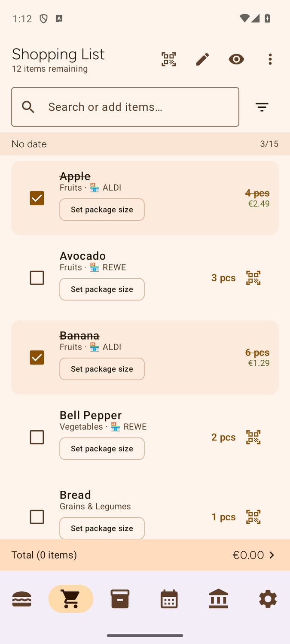Tap the barcode icon beside Bell Pepper
The image size is (290, 644).
pyautogui.click(x=253, y=437)
